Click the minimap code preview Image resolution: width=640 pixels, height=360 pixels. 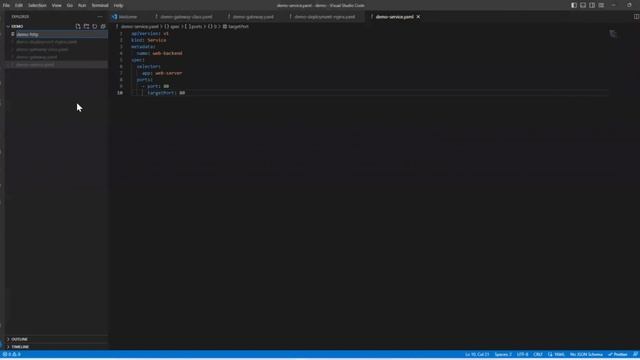point(613,34)
